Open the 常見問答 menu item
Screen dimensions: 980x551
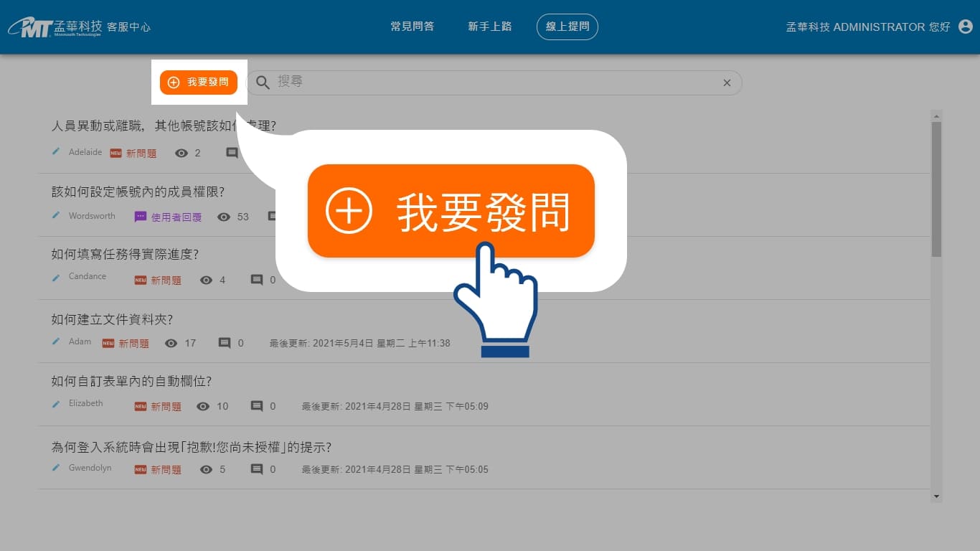(x=412, y=27)
